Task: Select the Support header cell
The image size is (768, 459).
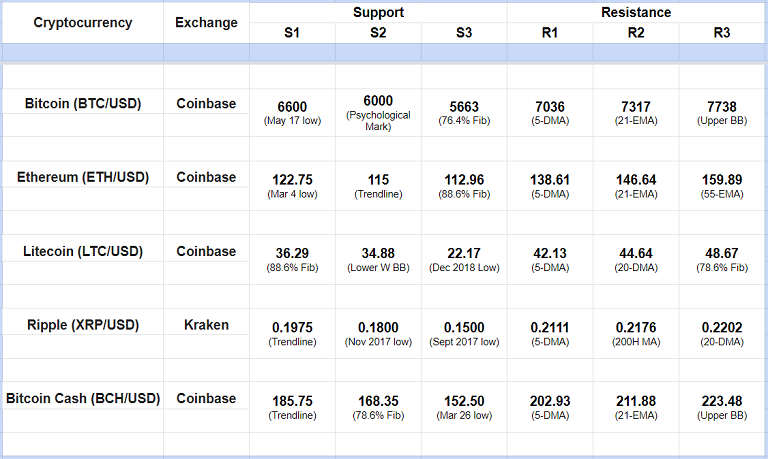Action: point(378,13)
